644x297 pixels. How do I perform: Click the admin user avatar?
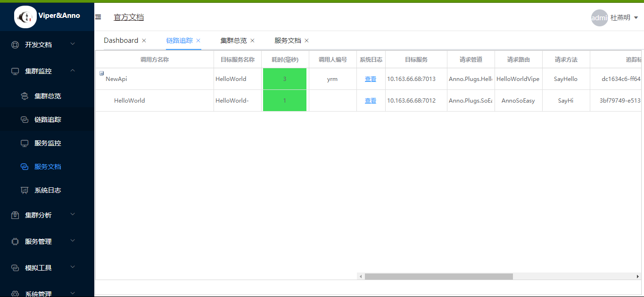[x=599, y=18]
